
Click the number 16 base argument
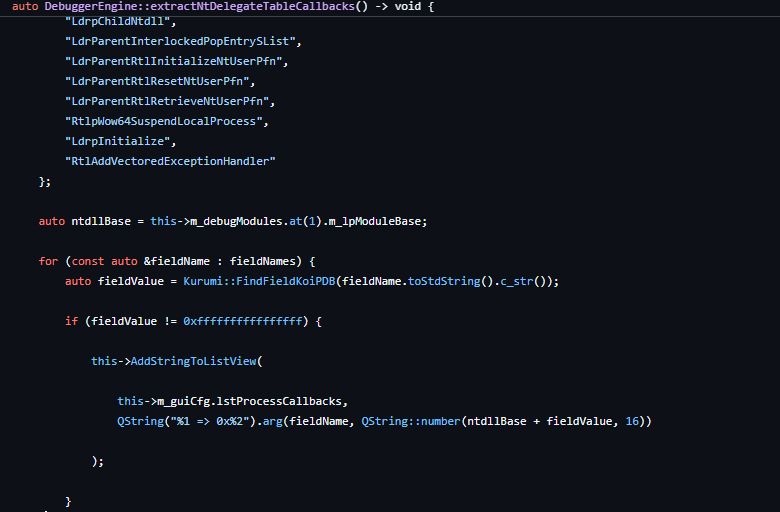(632, 421)
